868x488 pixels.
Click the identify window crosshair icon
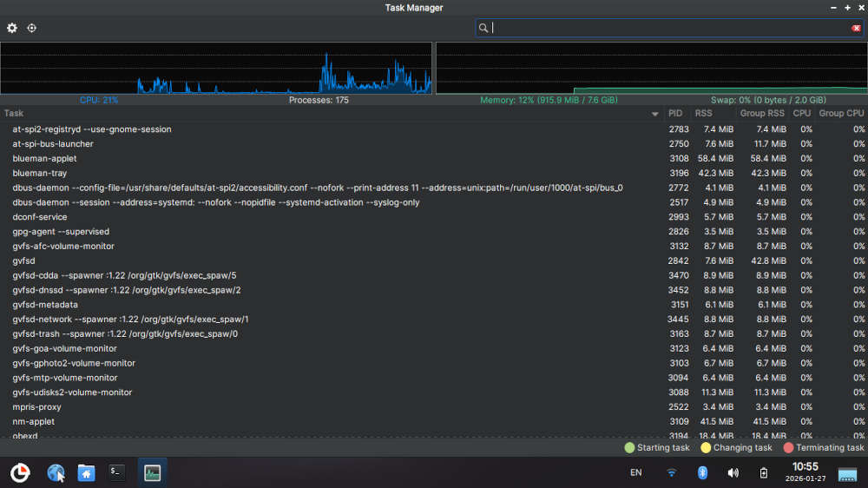click(x=32, y=28)
